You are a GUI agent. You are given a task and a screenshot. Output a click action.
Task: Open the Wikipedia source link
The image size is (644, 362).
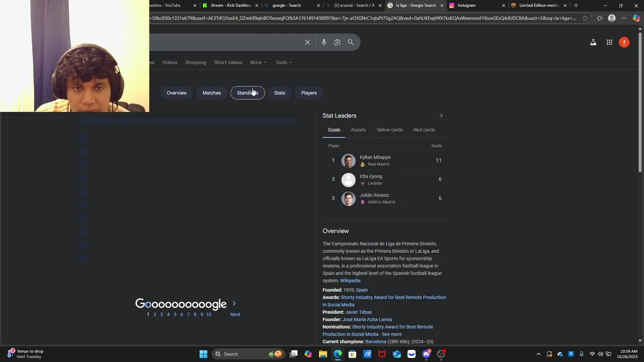point(350,281)
